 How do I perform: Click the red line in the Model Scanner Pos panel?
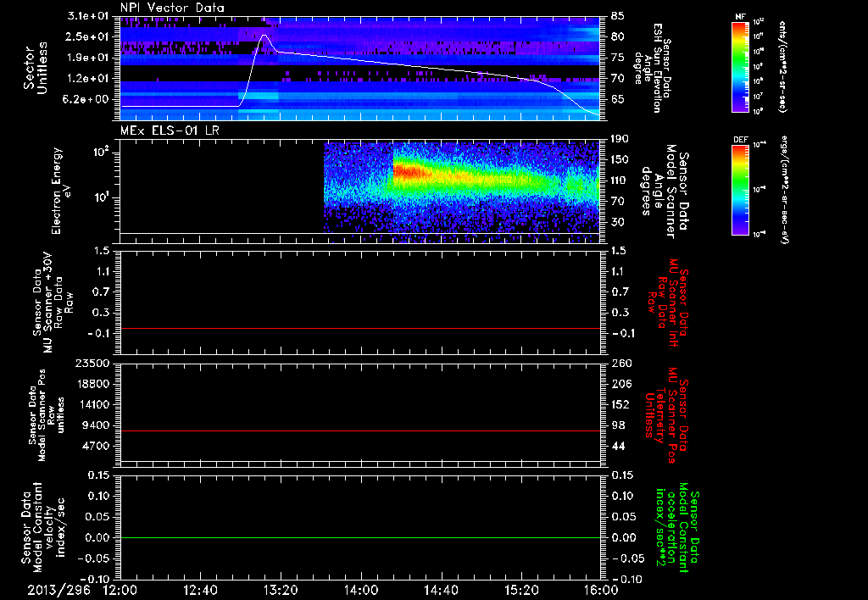[360, 431]
